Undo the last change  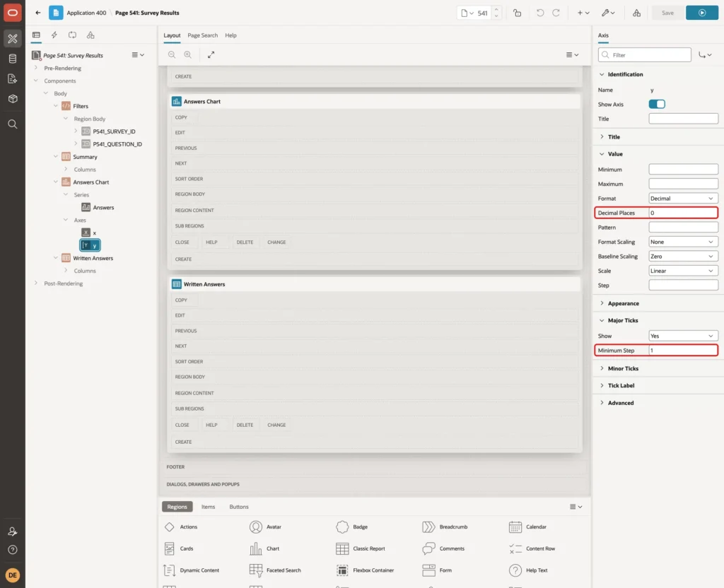tap(539, 13)
